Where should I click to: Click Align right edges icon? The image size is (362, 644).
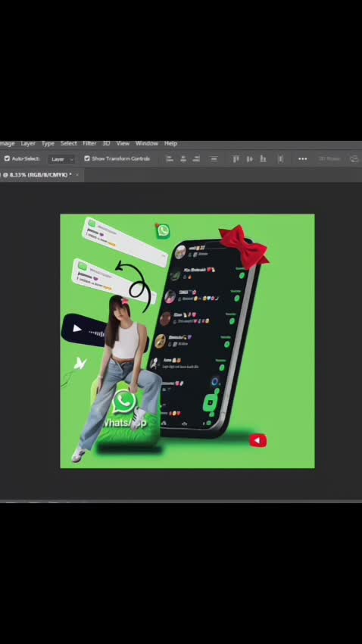coord(197,158)
